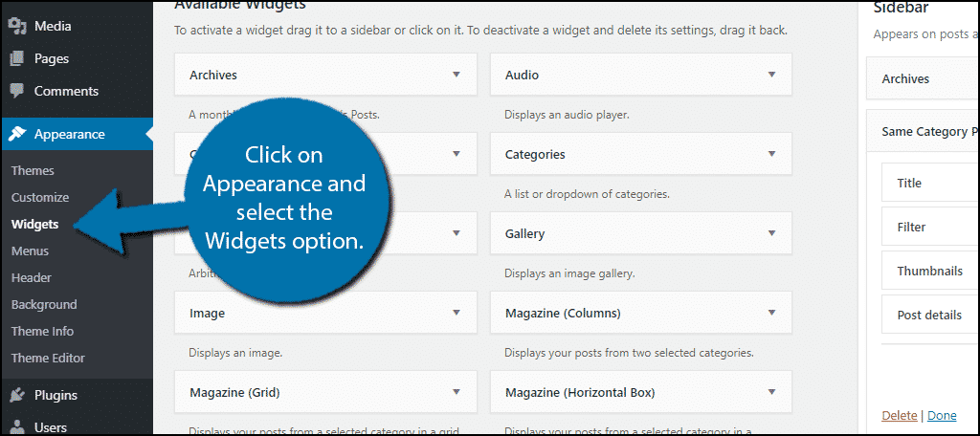Click the Appearance paintbrush icon

17,134
